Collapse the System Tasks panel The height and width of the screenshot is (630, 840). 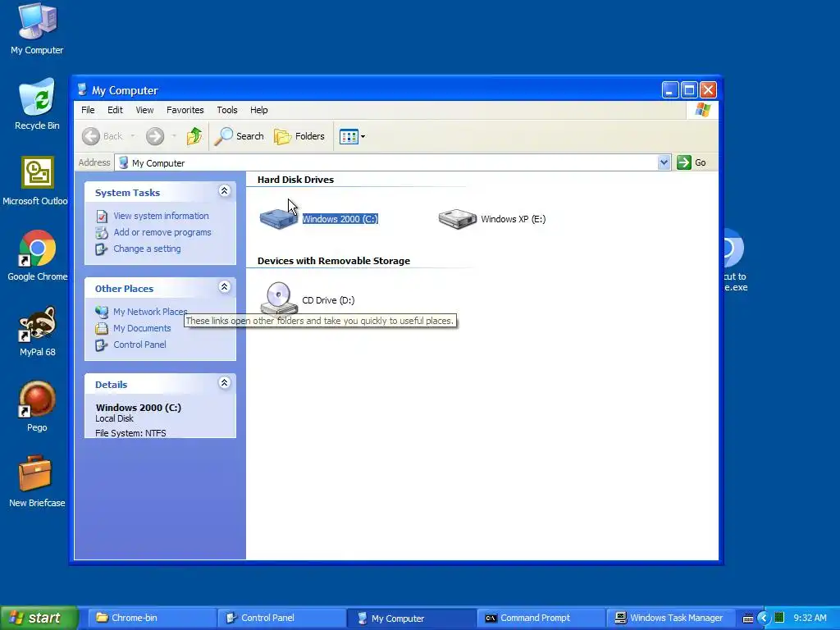[x=225, y=190]
